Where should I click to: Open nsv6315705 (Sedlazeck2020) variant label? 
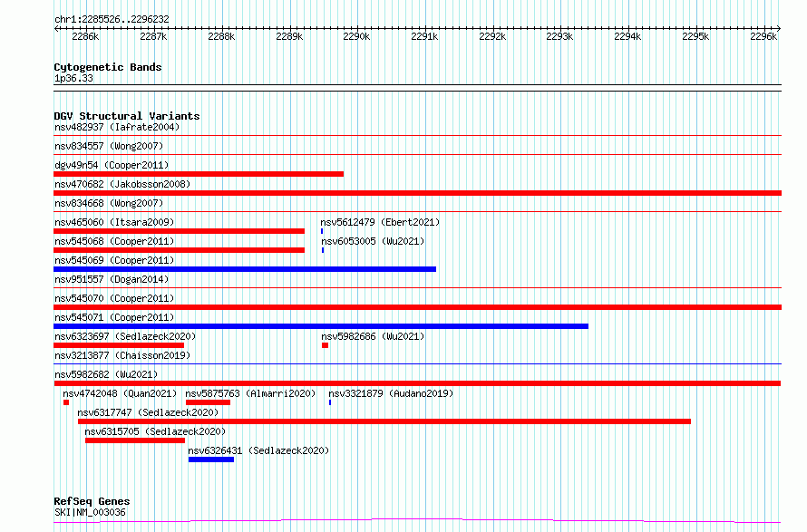point(155,431)
